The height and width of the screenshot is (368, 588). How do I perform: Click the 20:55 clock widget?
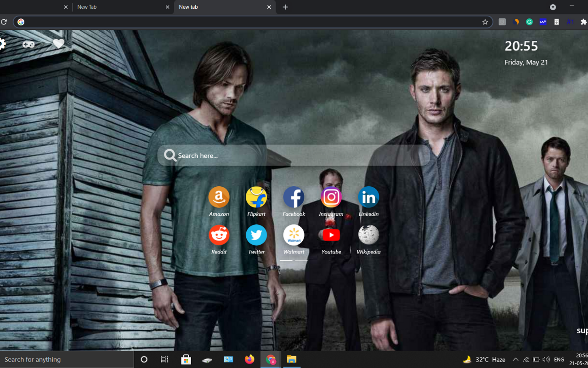click(x=521, y=46)
